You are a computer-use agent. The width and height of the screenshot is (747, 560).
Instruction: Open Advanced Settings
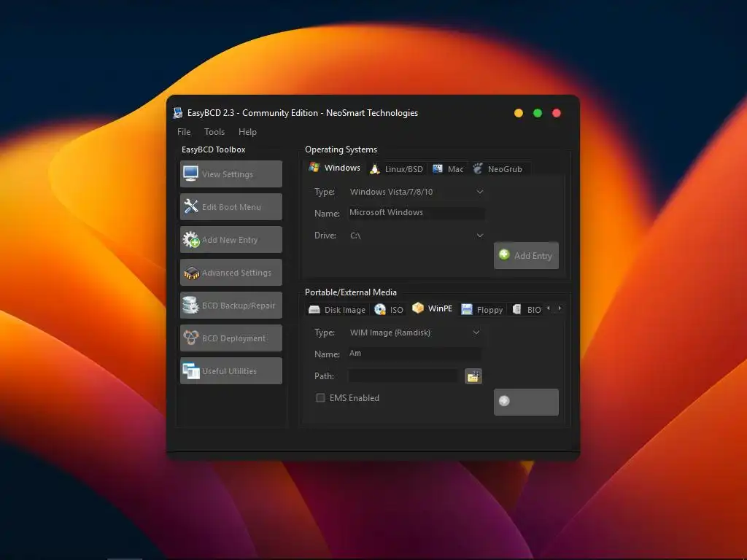(x=231, y=273)
